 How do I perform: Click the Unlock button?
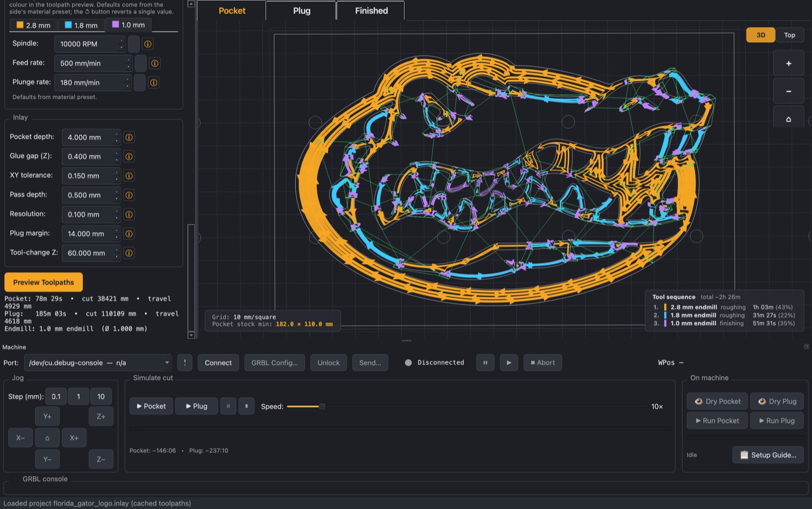tap(328, 363)
